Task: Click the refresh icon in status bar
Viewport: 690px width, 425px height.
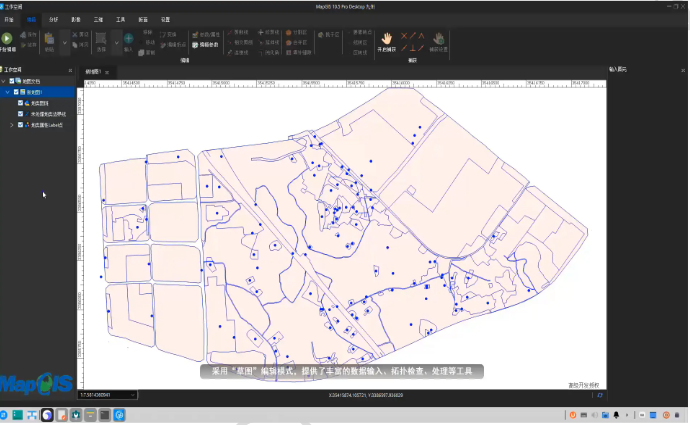Action: coord(599,395)
